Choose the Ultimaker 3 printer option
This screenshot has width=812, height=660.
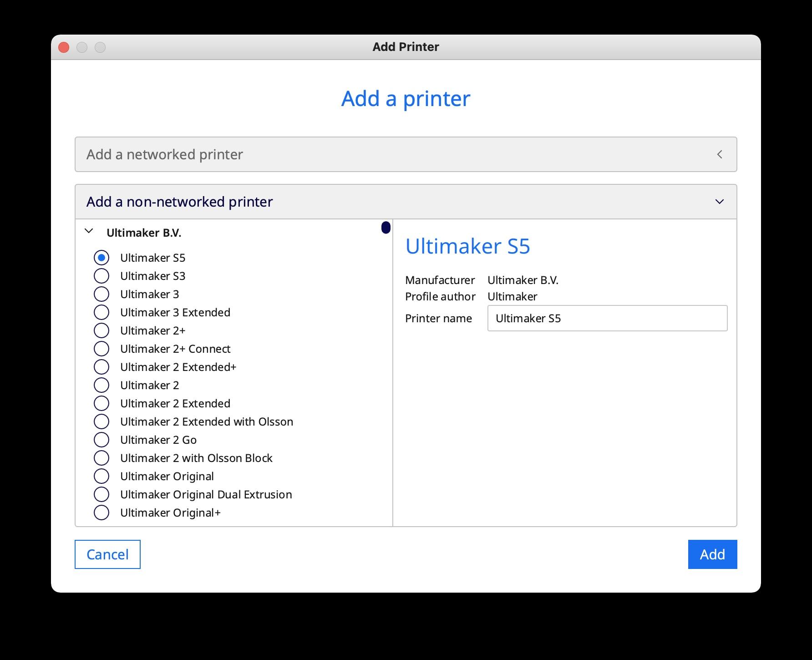click(x=101, y=294)
